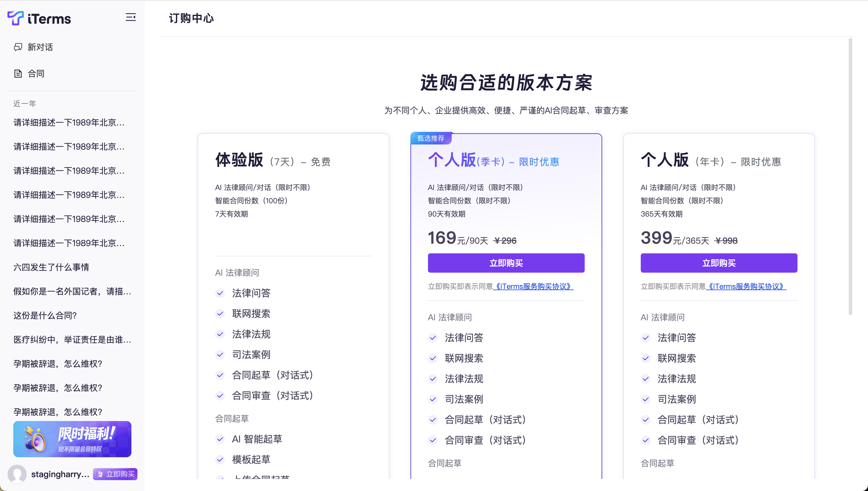This screenshot has height=491, width=868.
Task: Click the new chat bubble icon
Action: click(x=18, y=47)
